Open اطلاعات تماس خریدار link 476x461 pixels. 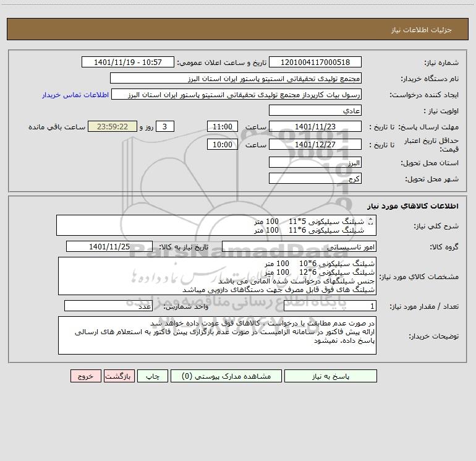point(75,95)
